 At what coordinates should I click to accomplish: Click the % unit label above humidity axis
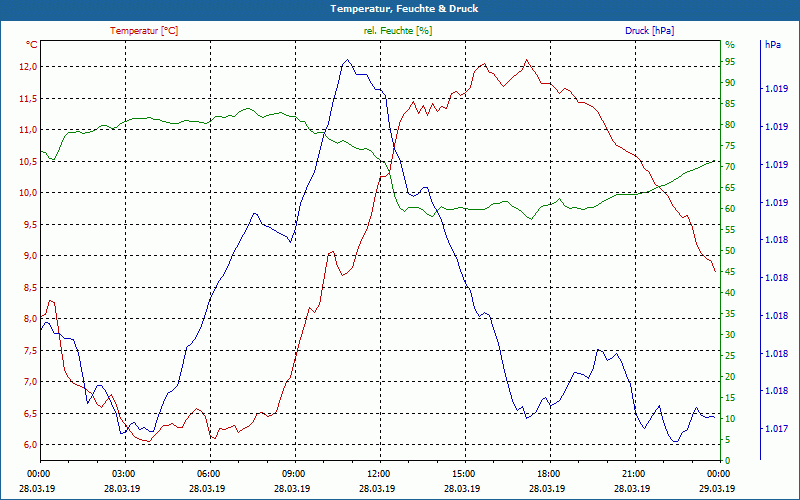click(730, 45)
